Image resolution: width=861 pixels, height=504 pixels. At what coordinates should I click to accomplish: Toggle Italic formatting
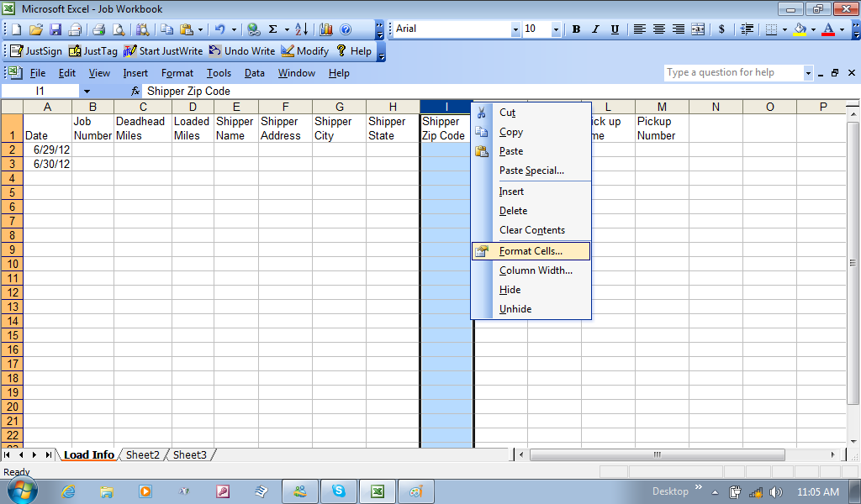coord(595,29)
